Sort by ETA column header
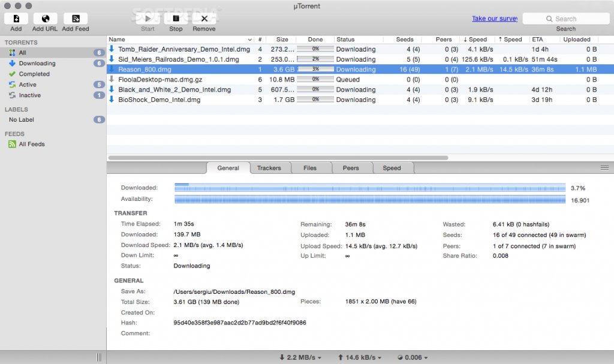The height and width of the screenshot is (364, 614). pyautogui.click(x=544, y=39)
